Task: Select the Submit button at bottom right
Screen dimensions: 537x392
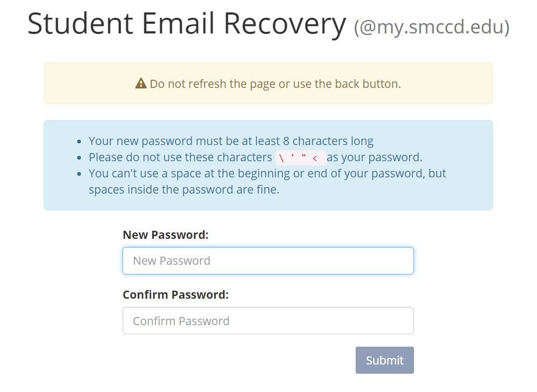Action: [384, 360]
